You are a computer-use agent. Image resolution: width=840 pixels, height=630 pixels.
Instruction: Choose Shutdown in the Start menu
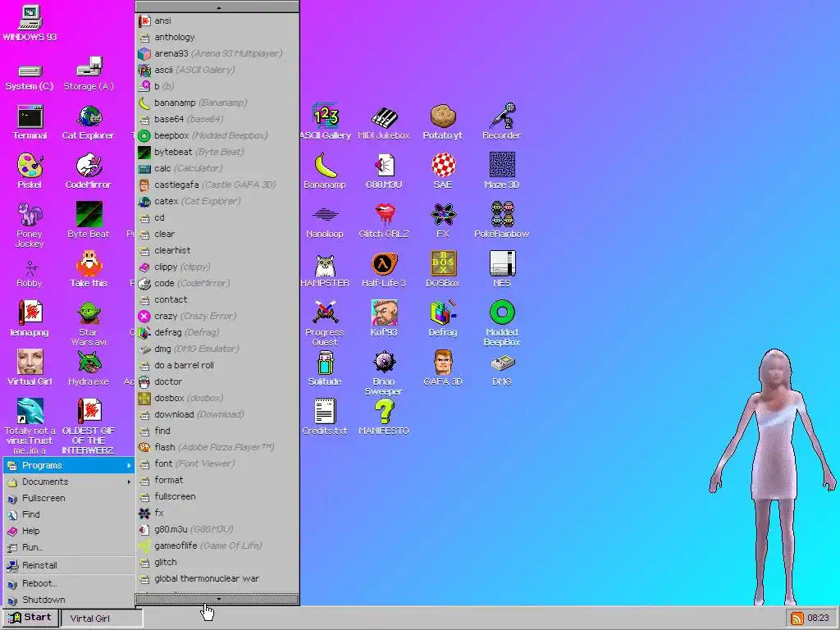pos(69,600)
